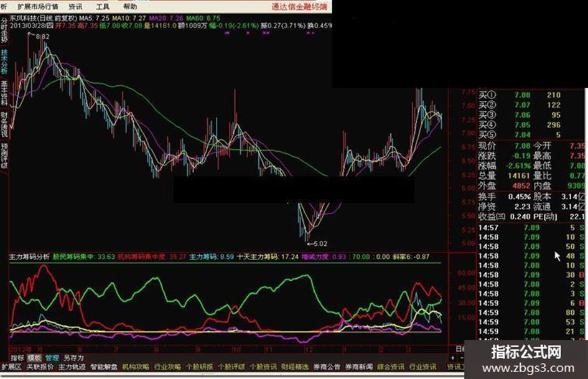
Task: Open the 机构攻略 bottom tab
Action: coord(136,367)
